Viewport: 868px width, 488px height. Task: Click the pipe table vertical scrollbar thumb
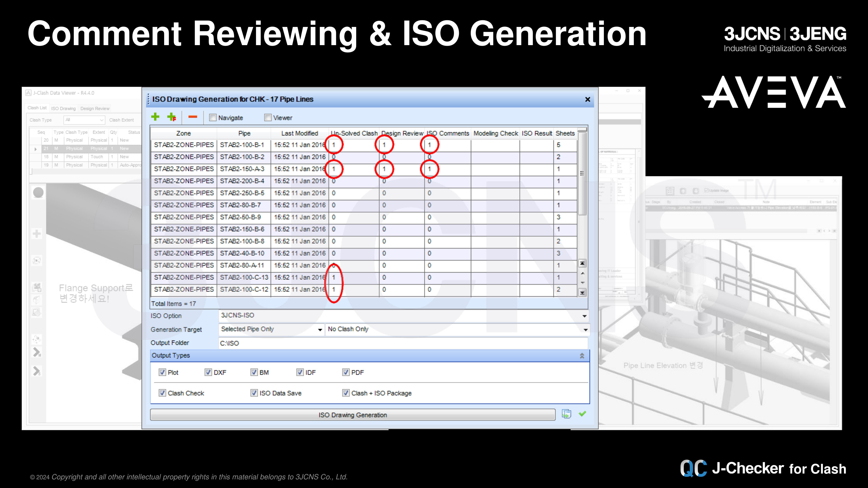(x=582, y=174)
